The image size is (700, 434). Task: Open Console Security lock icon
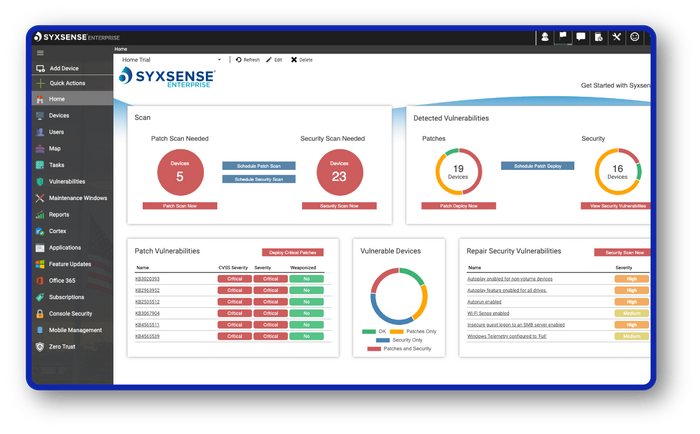pos(40,314)
